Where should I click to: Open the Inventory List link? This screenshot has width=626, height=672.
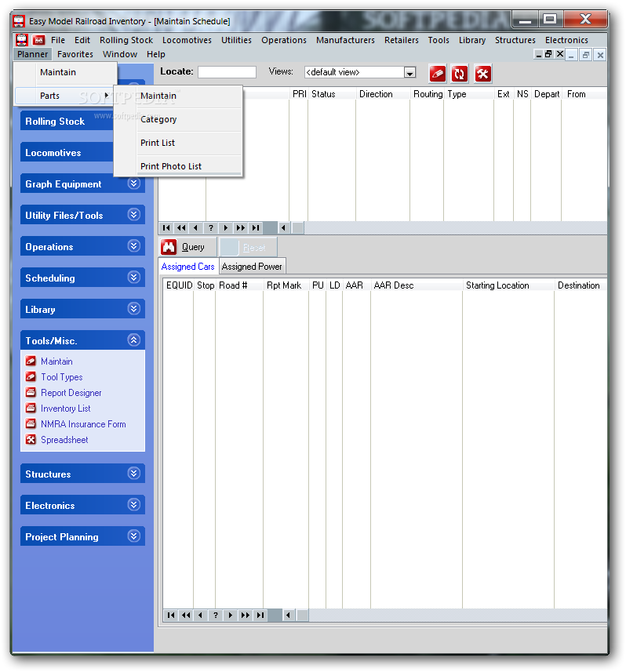[66, 409]
